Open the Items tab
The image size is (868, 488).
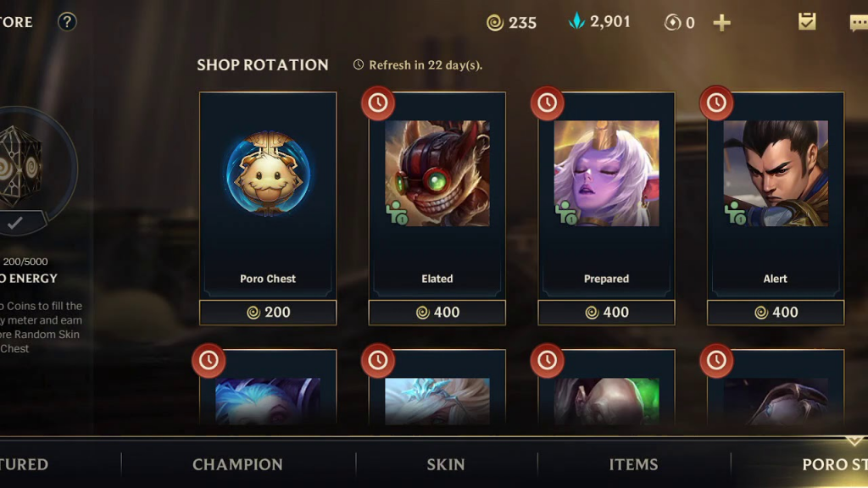point(633,464)
